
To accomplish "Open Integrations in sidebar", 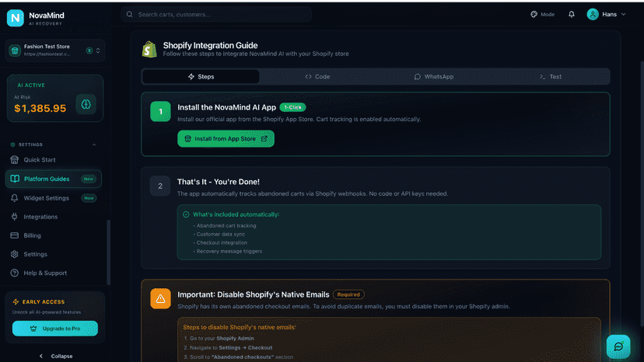I will pyautogui.click(x=54, y=217).
